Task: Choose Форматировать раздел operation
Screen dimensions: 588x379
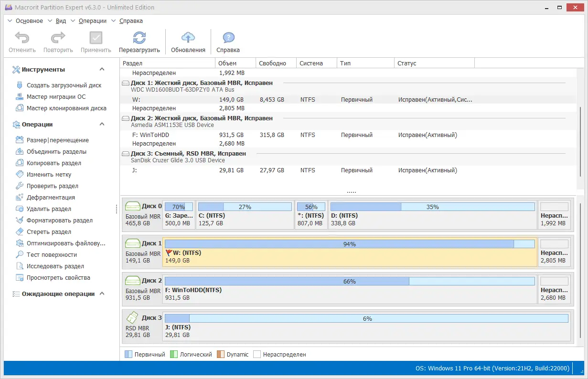Action: (60, 221)
